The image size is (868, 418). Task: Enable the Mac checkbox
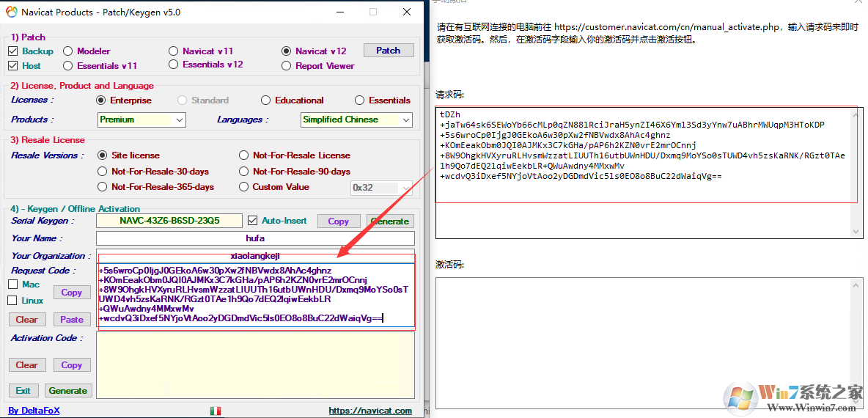[12, 284]
